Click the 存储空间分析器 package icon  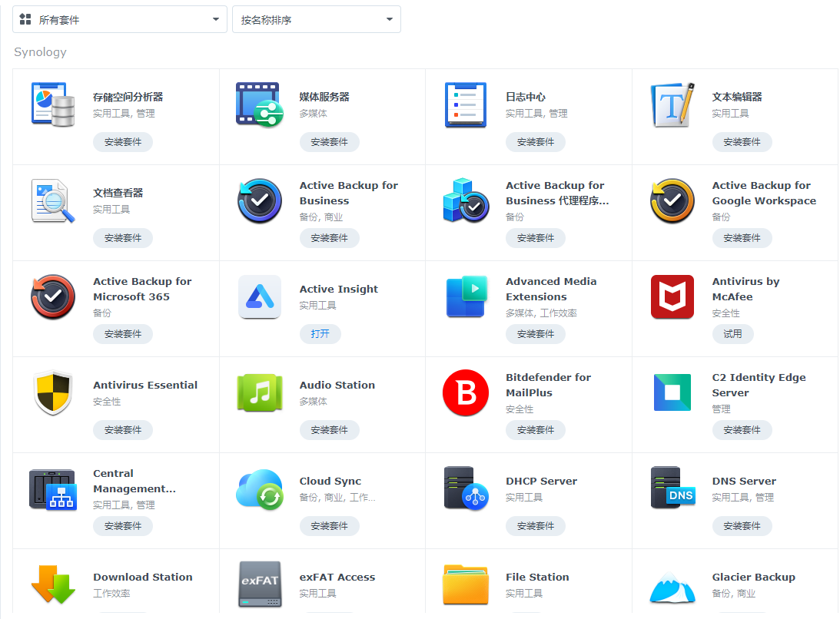point(52,104)
